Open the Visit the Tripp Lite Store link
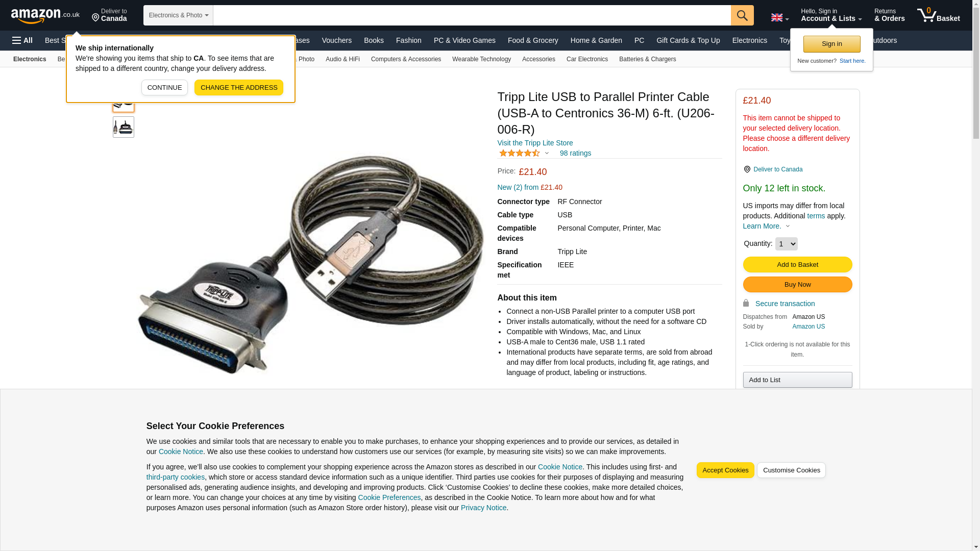Viewport: 980px width, 551px height. [535, 143]
